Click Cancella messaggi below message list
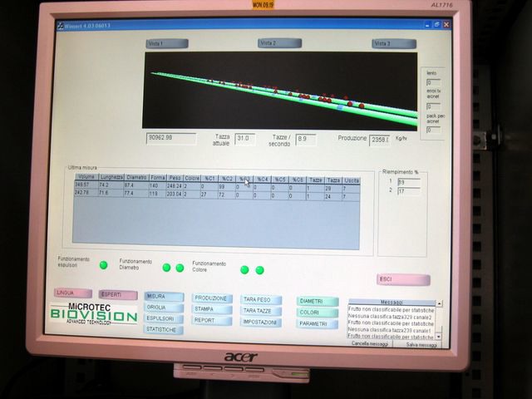532x399 pixels. click(371, 343)
